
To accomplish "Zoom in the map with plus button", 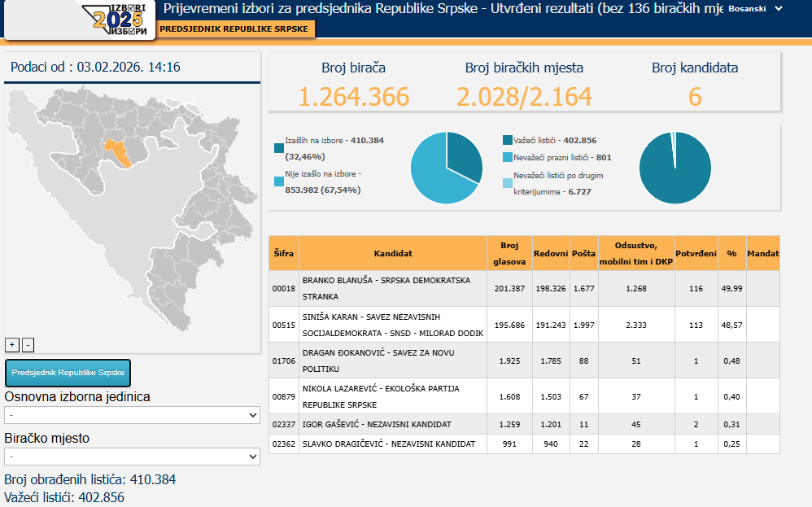I will [x=12, y=344].
